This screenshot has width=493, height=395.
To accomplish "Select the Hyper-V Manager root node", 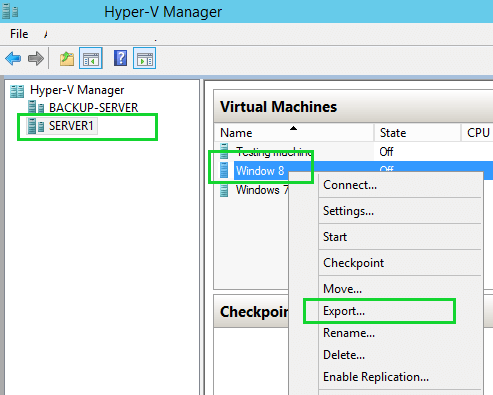I will (77, 90).
